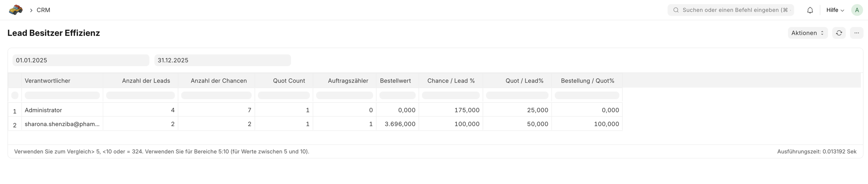The width and height of the screenshot is (868, 184).
Task: Click the user avatar icon
Action: tap(857, 10)
